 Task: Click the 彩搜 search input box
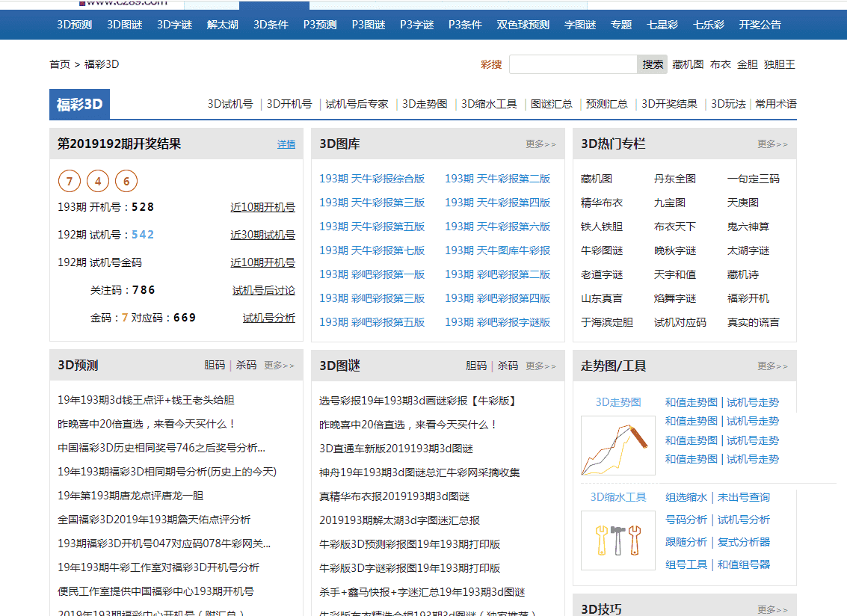click(x=573, y=64)
